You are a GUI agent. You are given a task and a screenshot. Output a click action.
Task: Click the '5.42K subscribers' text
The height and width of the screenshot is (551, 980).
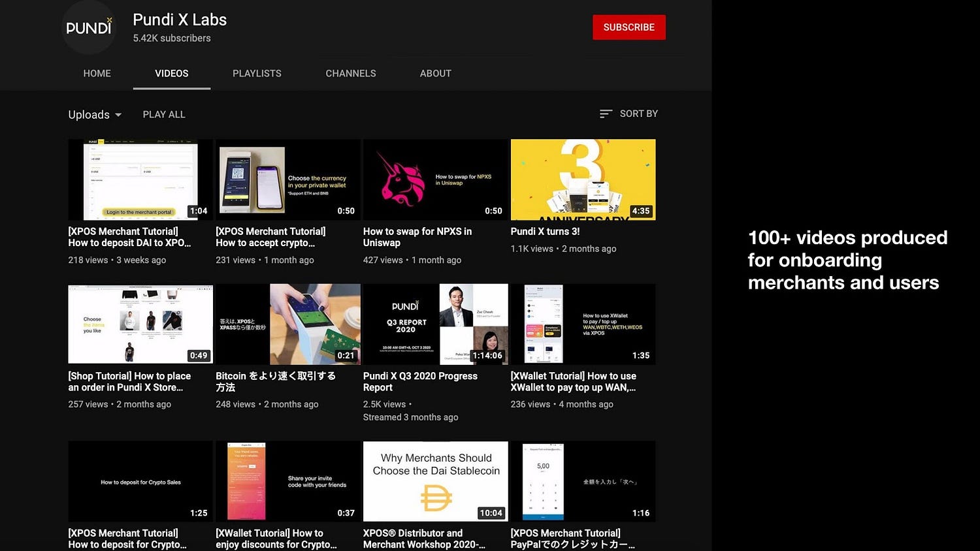[x=172, y=38]
